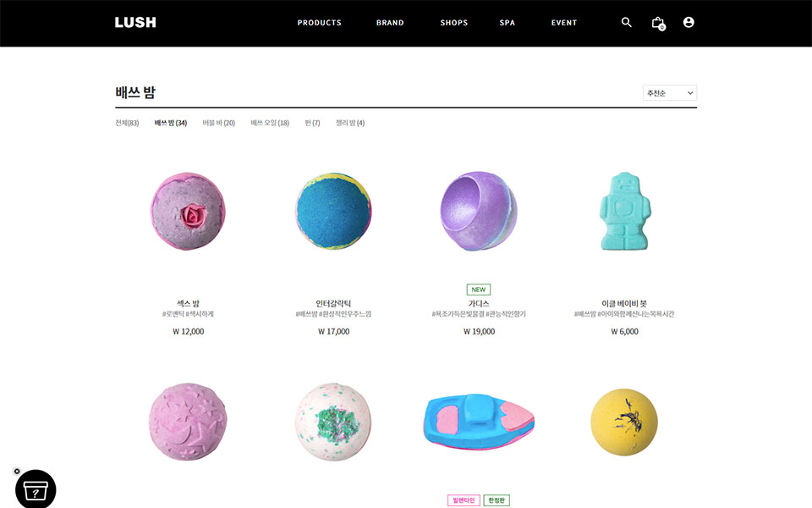Open the search magnifier icon
The image size is (812, 508).
[x=626, y=22]
